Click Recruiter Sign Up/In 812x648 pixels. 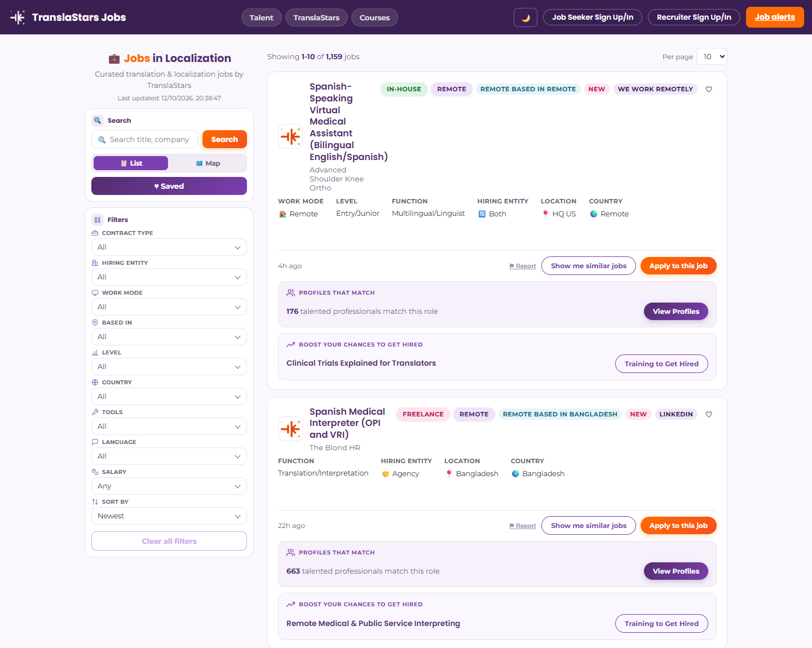coord(694,17)
